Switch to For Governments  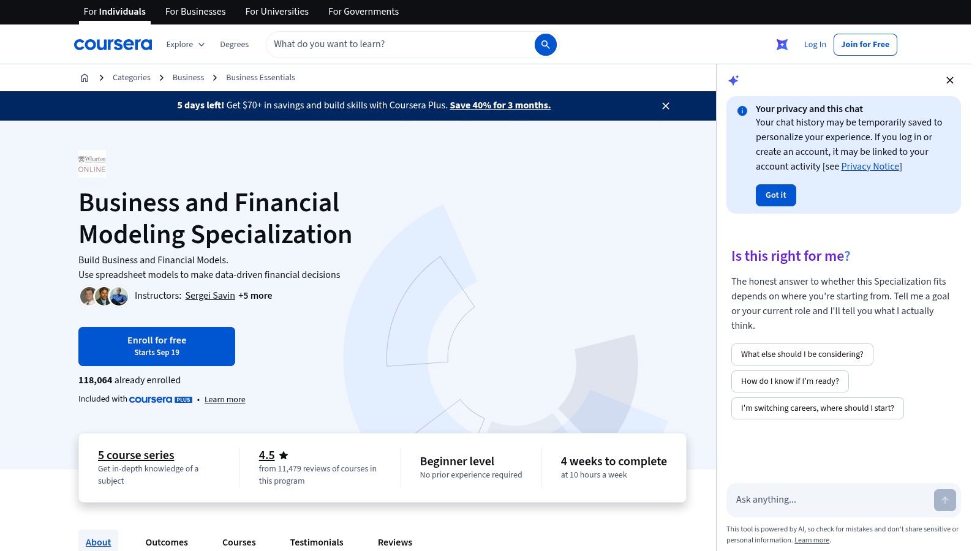363,12
